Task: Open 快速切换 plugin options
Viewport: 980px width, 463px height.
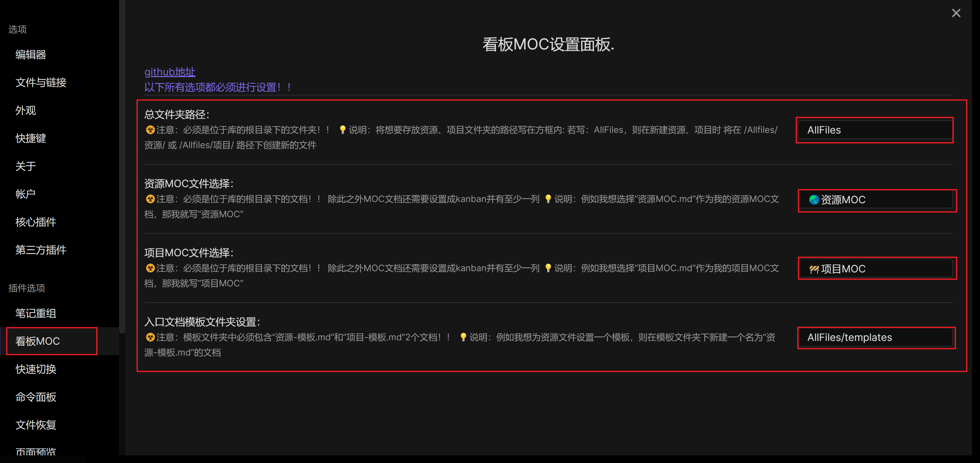Action: click(36, 369)
